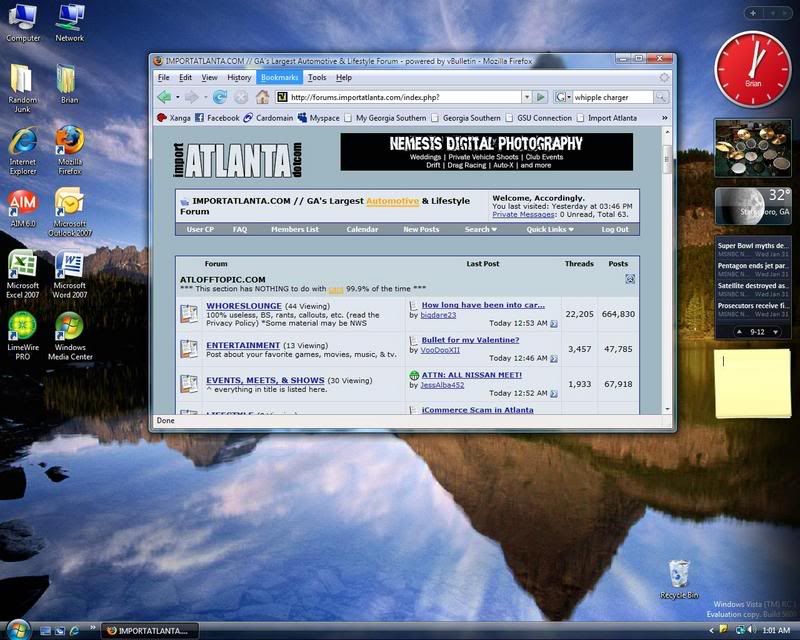
Task: Open the ENTERTAINMENT forum link
Action: [243, 346]
